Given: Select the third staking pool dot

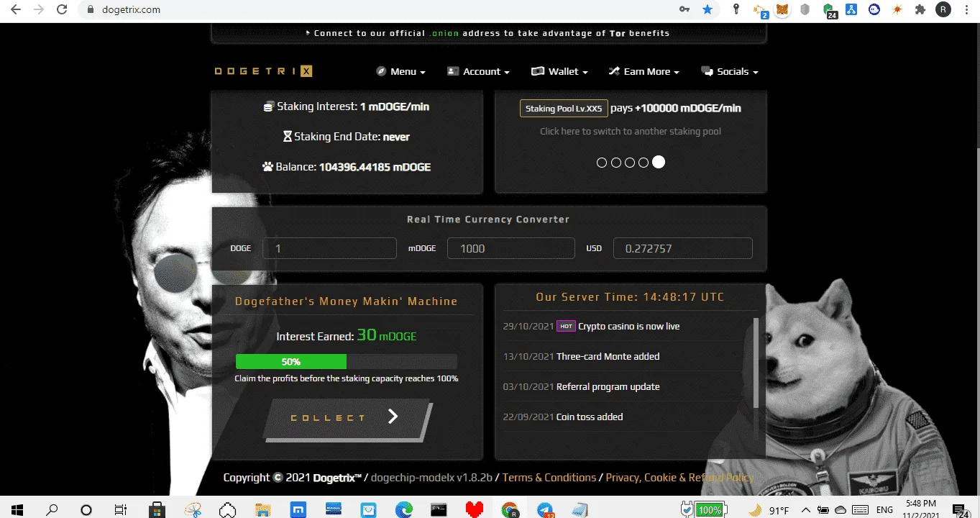Looking at the screenshot, I should pyautogui.click(x=630, y=163).
